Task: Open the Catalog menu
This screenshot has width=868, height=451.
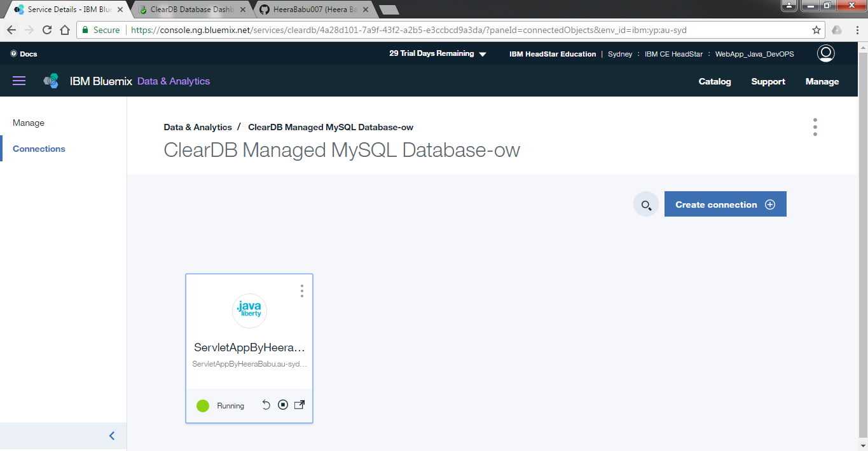Action: (x=715, y=81)
